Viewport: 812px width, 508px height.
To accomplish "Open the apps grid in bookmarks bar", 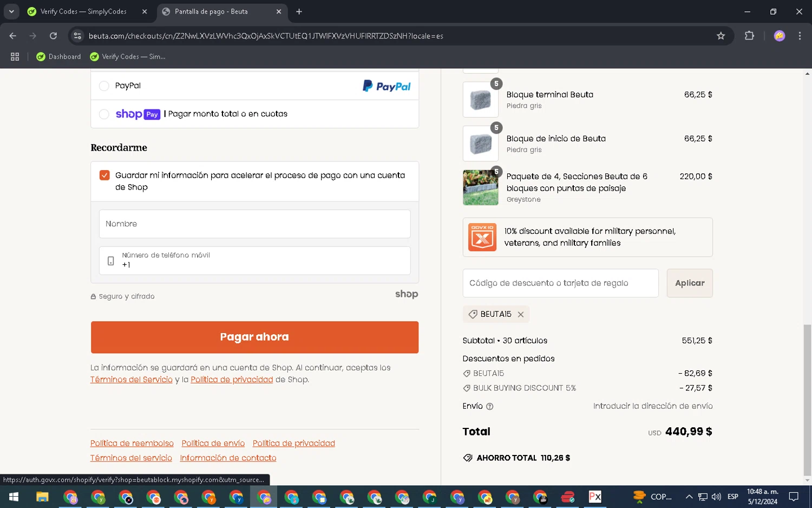I will point(15,56).
